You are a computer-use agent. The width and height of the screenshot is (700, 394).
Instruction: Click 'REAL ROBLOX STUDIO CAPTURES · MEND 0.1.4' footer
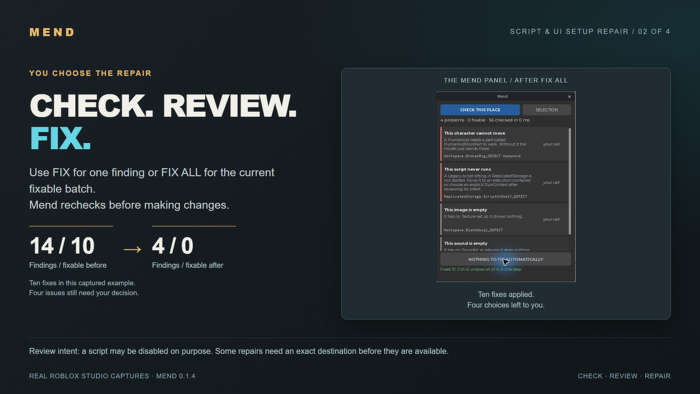(x=112, y=376)
